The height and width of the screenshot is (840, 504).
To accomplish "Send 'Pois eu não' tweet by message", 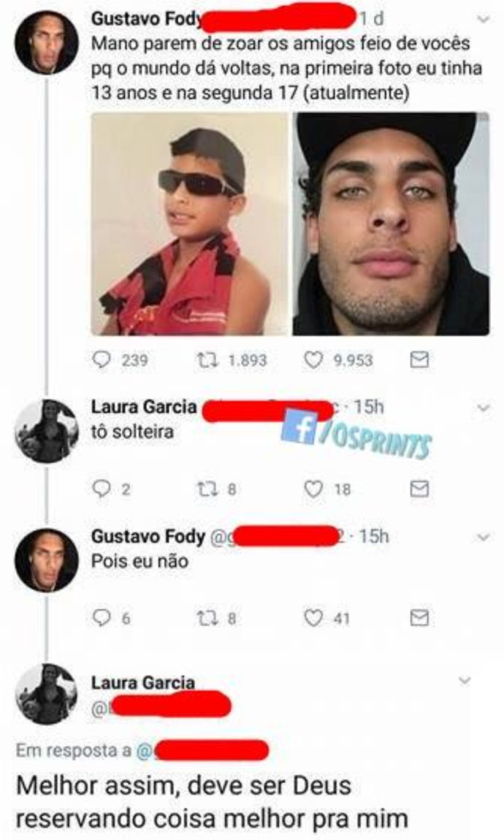I will coord(419,618).
